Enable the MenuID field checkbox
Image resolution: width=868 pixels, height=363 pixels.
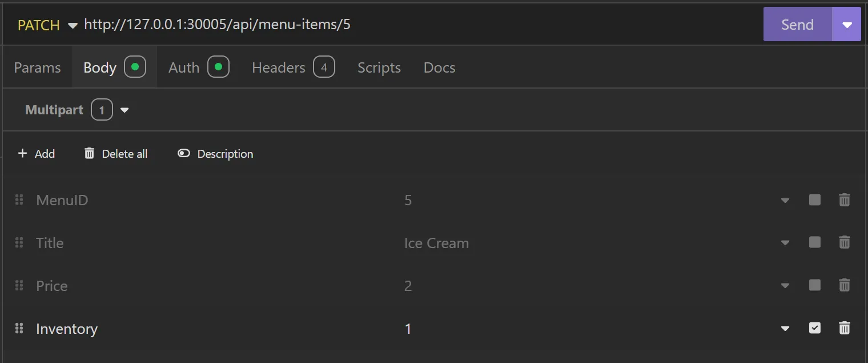click(815, 200)
